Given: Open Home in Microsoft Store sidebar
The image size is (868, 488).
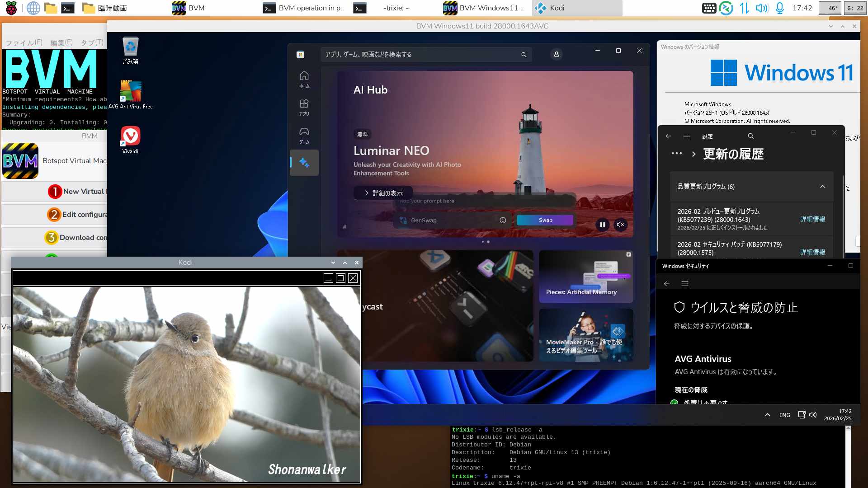Looking at the screenshot, I should [304, 79].
